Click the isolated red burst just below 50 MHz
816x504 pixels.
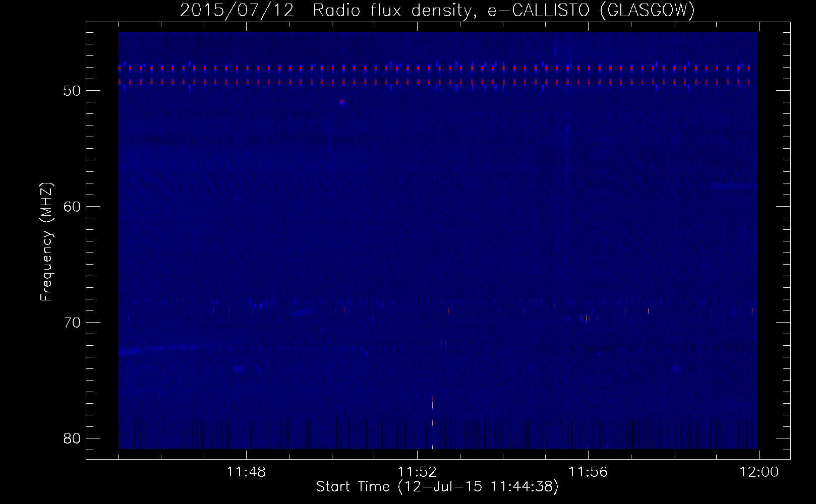point(342,102)
